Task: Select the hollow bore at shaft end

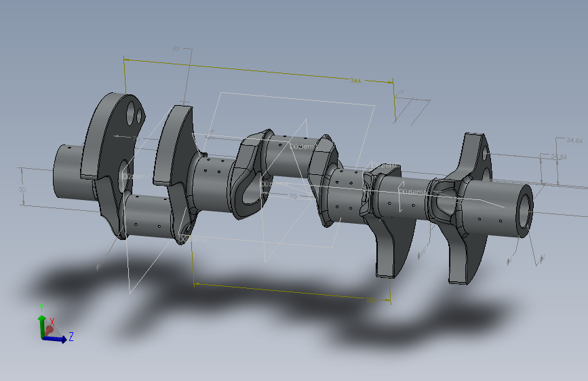Action: pos(526,210)
